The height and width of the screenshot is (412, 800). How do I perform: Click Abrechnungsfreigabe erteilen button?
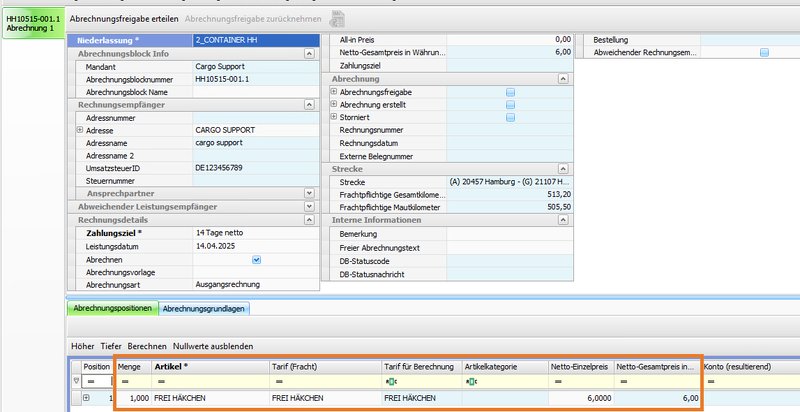[126, 17]
